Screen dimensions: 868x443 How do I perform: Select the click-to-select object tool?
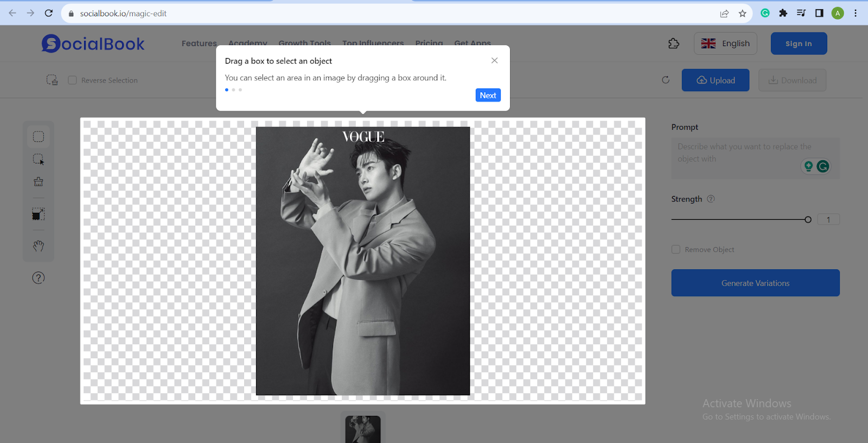39,159
